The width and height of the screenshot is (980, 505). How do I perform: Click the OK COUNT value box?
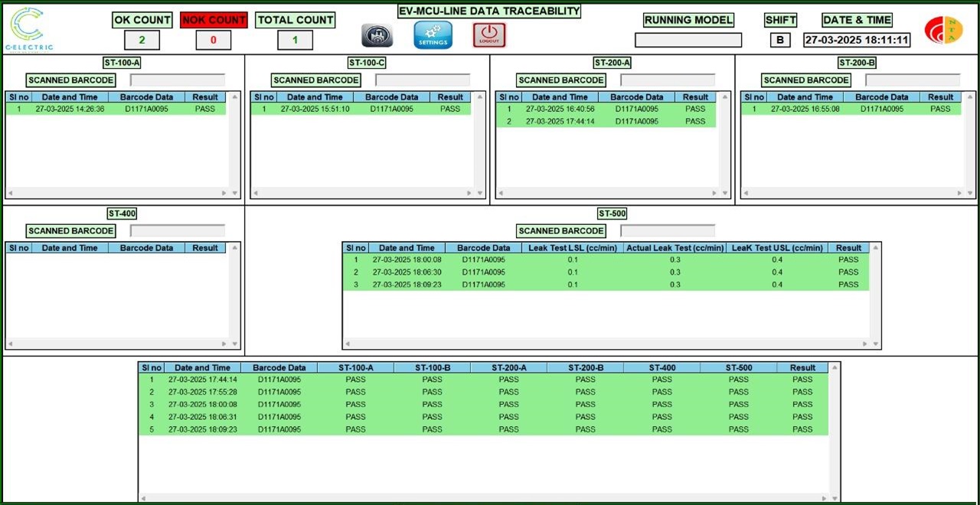pos(142,39)
